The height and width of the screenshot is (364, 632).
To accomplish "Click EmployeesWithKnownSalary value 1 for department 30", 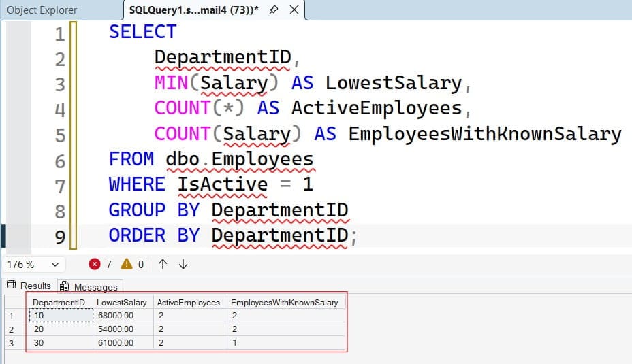I will tap(286, 343).
